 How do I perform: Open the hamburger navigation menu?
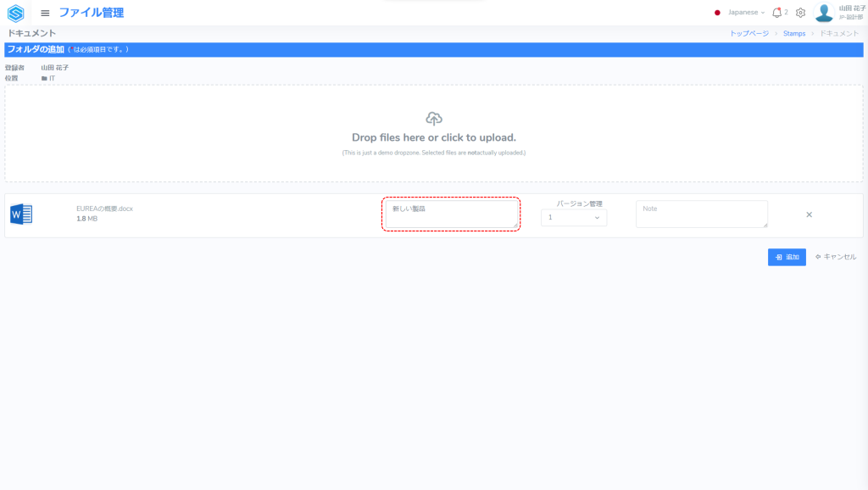click(45, 13)
